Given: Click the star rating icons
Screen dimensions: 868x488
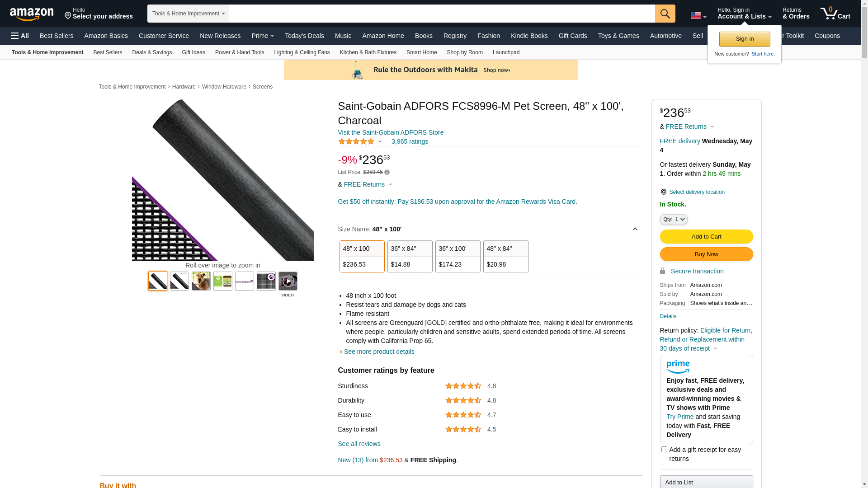Looking at the screenshot, I should [356, 141].
